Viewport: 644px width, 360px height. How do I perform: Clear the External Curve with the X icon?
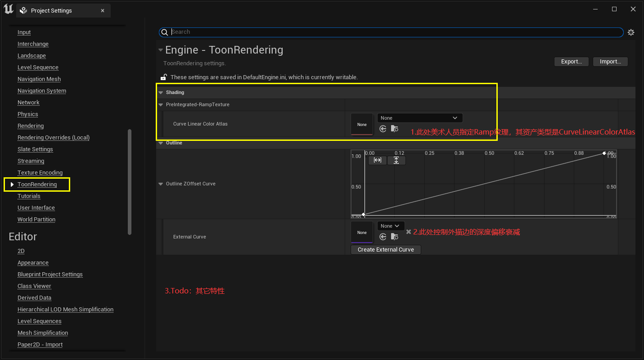click(409, 232)
